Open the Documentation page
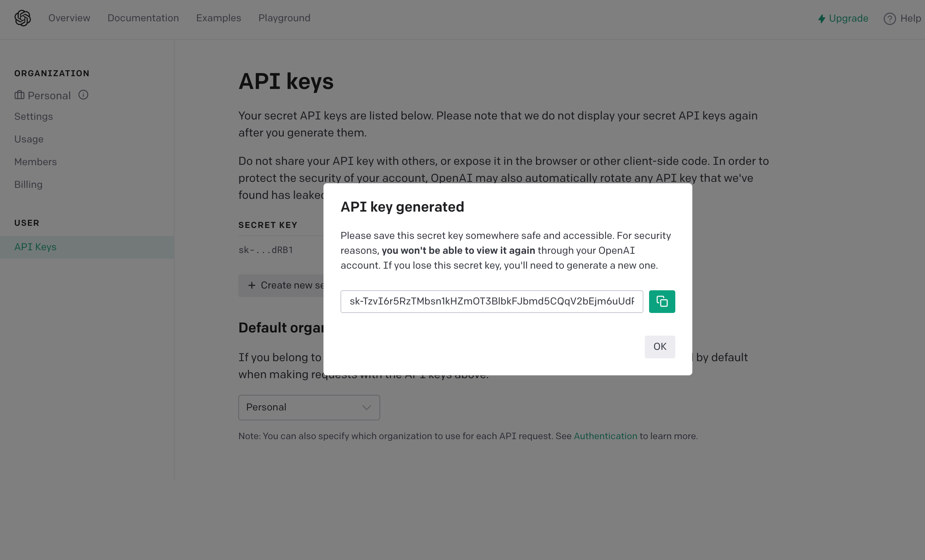Screen dimensions: 925x560 point(143,18)
